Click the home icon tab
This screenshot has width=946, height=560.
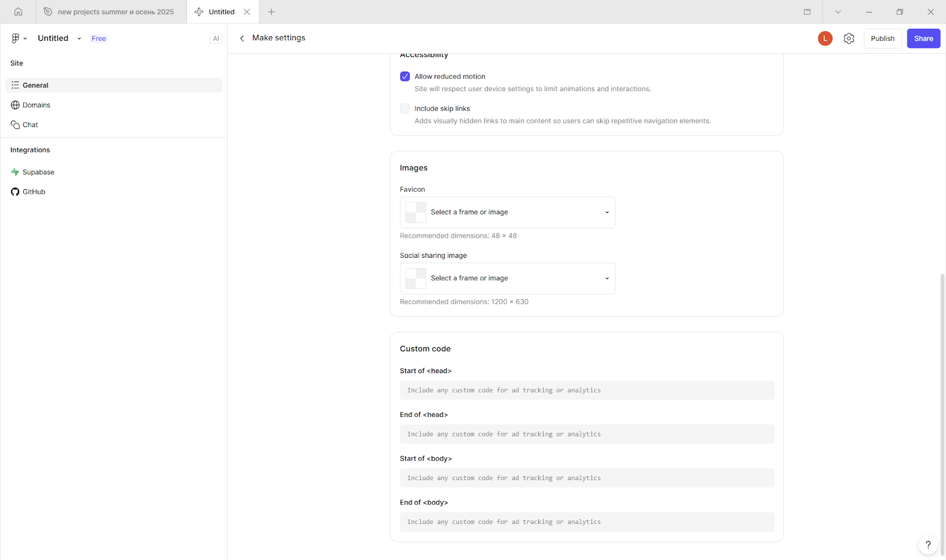[x=18, y=12]
